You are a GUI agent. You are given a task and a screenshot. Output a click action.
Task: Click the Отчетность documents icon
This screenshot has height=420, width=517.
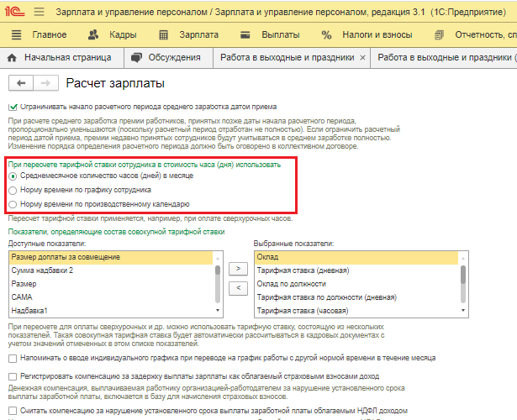[439, 35]
